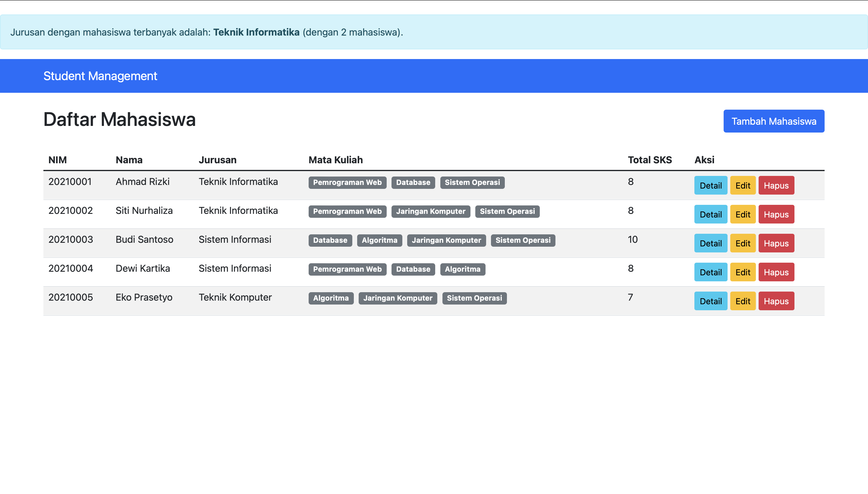Show Detail for Budi Santoso
This screenshot has width=868, height=494.
710,243
